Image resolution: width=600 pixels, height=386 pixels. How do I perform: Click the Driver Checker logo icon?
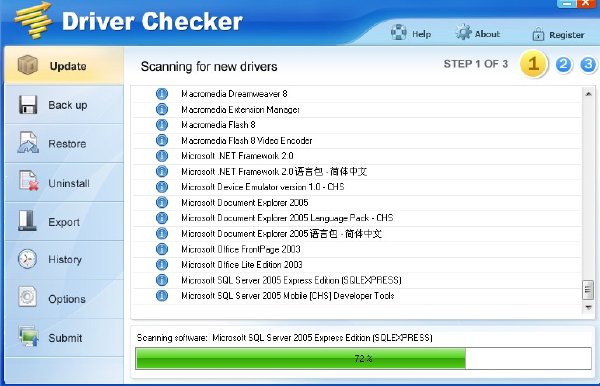[33, 20]
